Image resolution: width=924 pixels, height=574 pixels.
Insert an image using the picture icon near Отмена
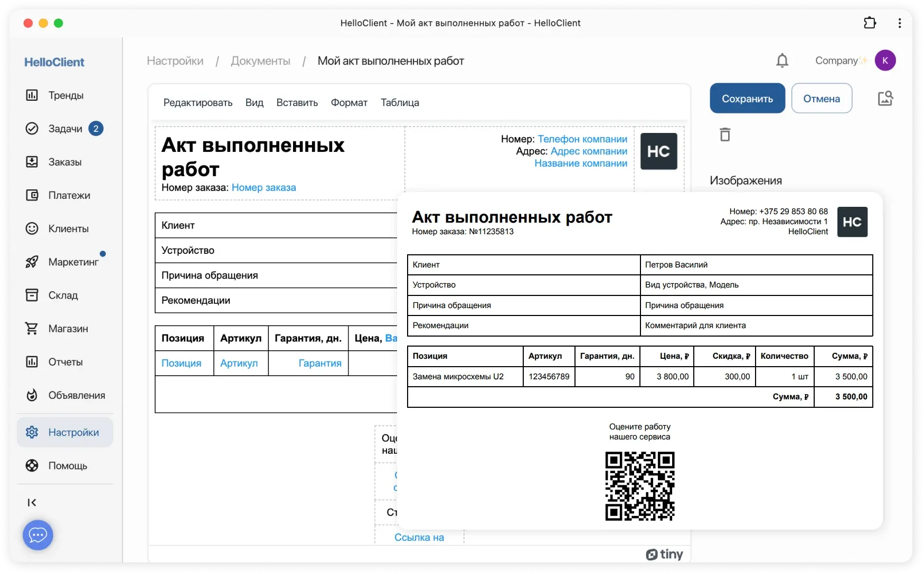[886, 98]
